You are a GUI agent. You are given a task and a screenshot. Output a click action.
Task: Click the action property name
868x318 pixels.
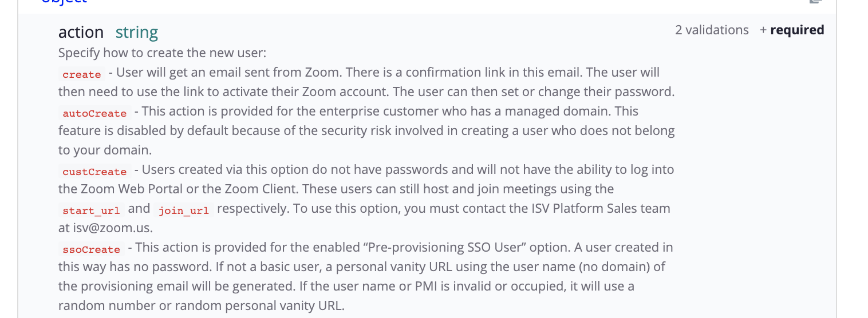coord(81,33)
